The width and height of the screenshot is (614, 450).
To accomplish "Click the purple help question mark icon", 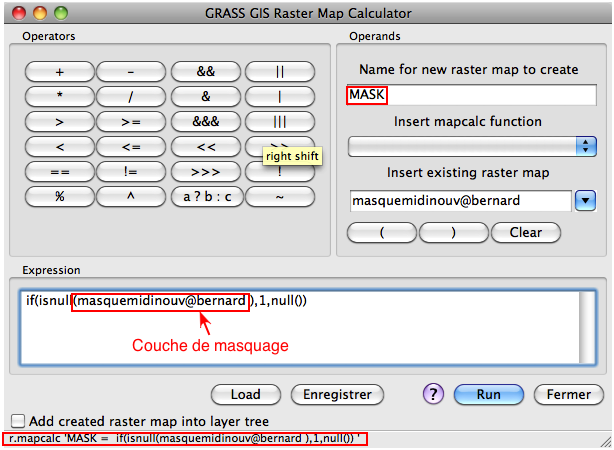I will point(433,394).
